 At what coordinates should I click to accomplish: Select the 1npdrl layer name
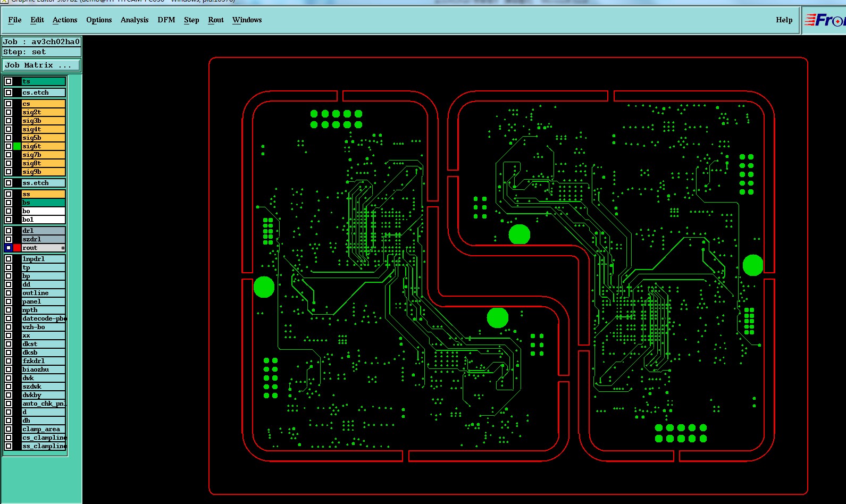[x=44, y=259]
